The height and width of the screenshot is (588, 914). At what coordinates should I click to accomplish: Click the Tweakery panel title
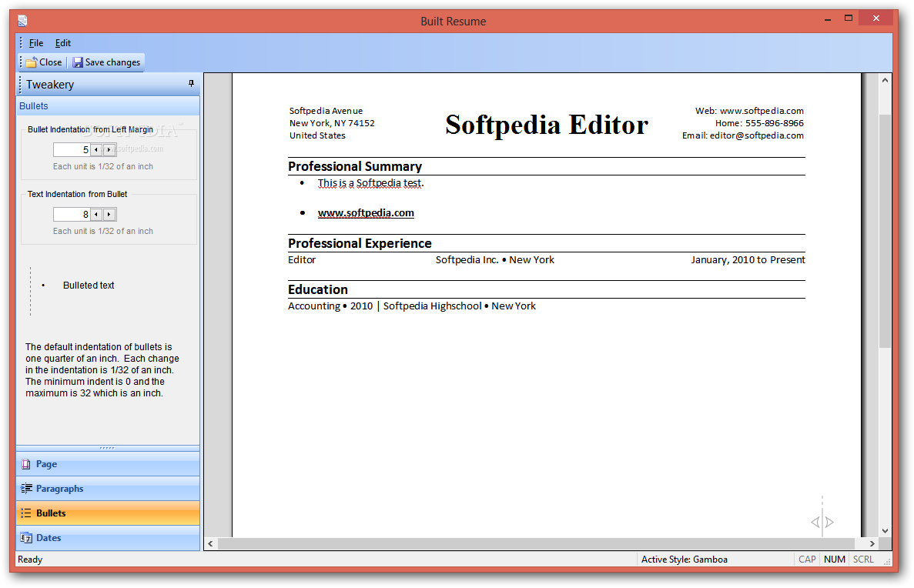point(50,85)
